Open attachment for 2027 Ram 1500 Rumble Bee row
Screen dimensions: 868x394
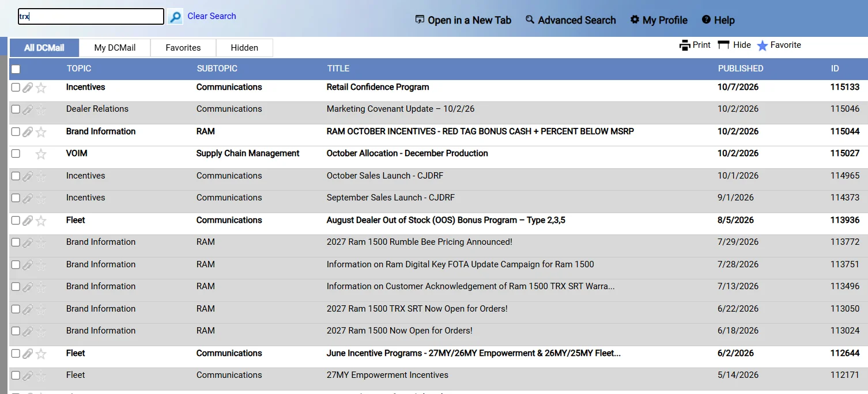pyautogui.click(x=28, y=243)
